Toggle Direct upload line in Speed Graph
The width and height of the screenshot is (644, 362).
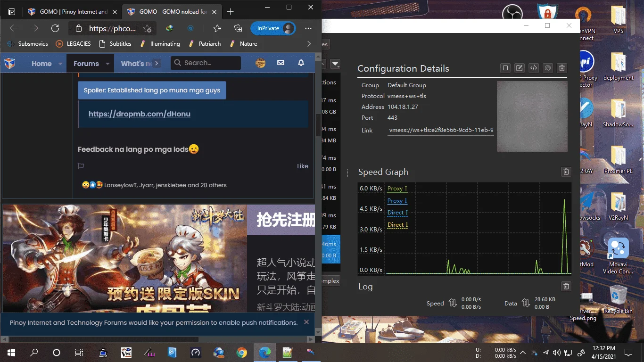tap(397, 213)
